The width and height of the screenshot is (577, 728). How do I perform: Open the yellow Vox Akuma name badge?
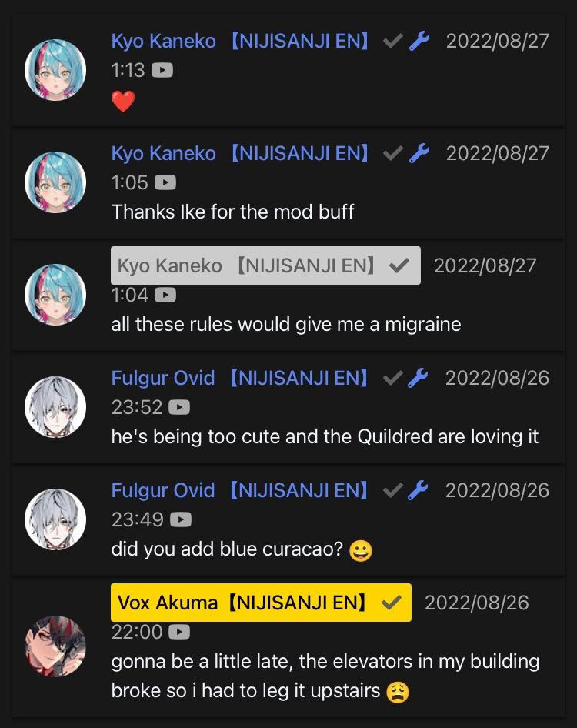click(261, 603)
